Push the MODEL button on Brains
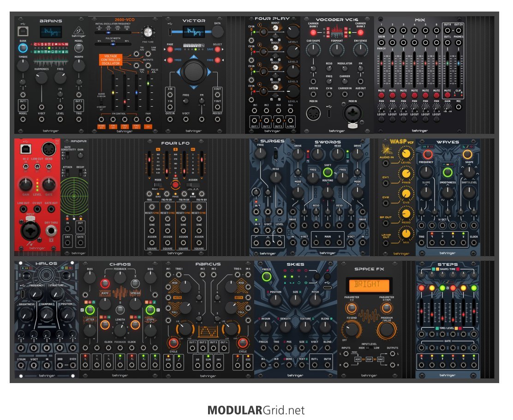 (78, 48)
